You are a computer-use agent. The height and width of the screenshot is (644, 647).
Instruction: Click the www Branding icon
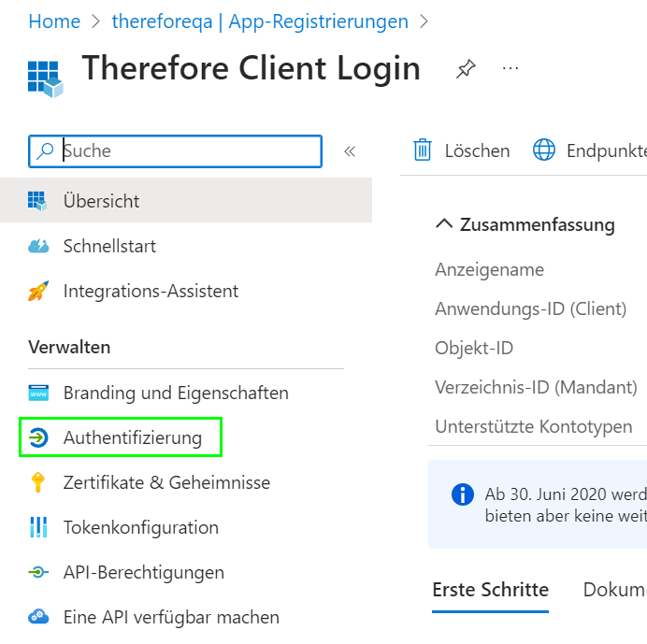click(x=38, y=393)
